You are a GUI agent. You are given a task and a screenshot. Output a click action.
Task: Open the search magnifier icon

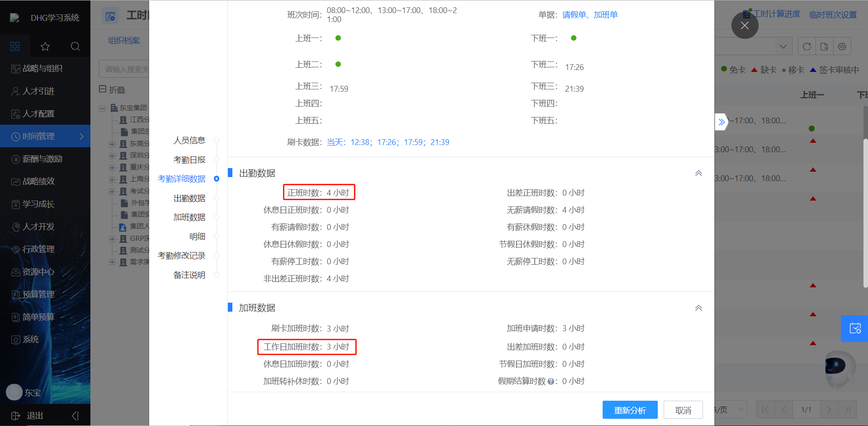pyautogui.click(x=75, y=46)
